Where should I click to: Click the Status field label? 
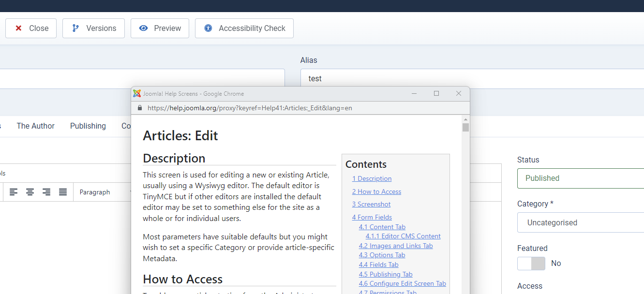click(528, 160)
